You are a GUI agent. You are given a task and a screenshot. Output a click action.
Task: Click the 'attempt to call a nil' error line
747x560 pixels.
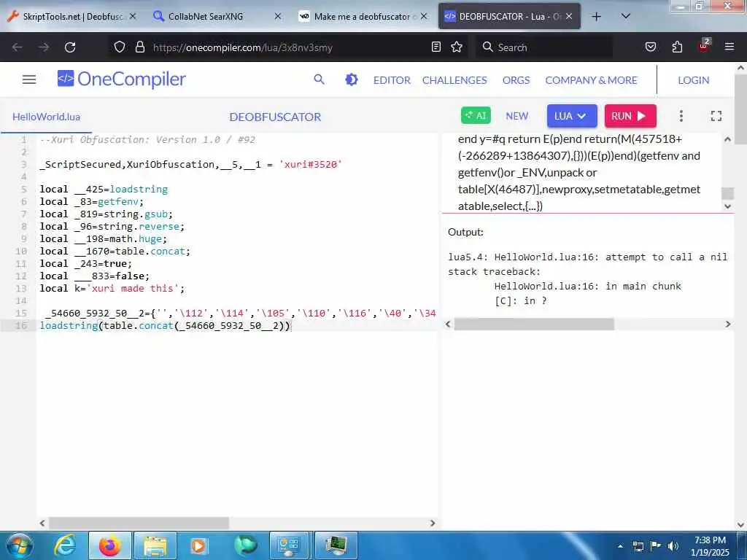tap(587, 257)
